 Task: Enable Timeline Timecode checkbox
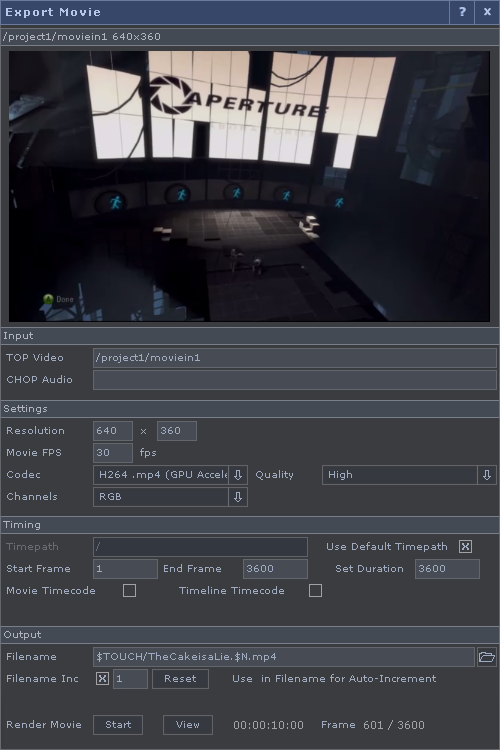coord(315,591)
